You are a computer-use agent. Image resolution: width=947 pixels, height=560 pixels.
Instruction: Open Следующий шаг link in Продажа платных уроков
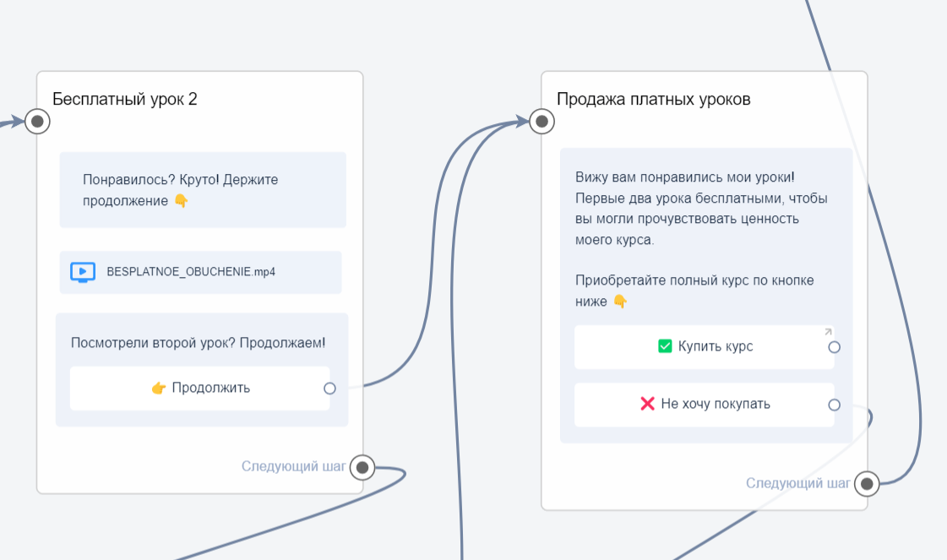coord(797,483)
